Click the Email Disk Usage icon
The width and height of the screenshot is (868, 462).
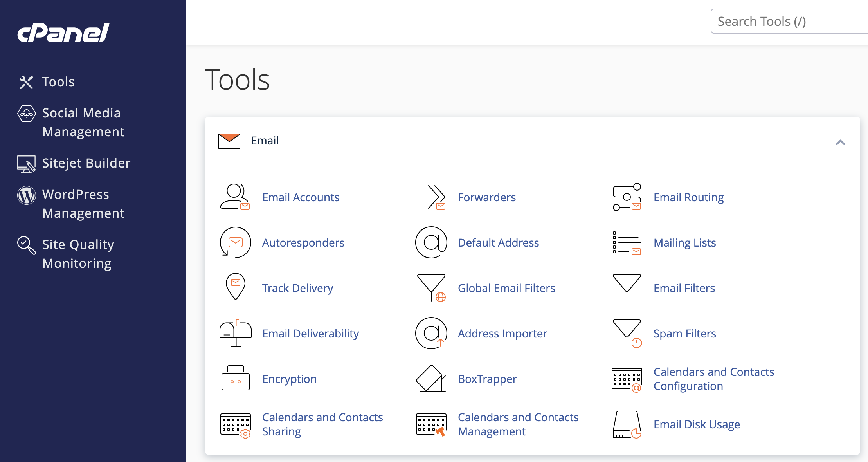[627, 425]
